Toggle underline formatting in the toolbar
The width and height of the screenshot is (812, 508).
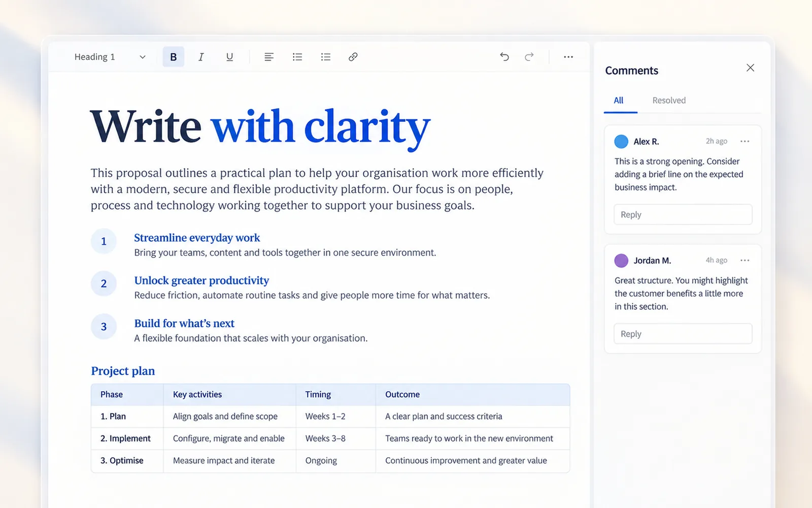pos(229,57)
